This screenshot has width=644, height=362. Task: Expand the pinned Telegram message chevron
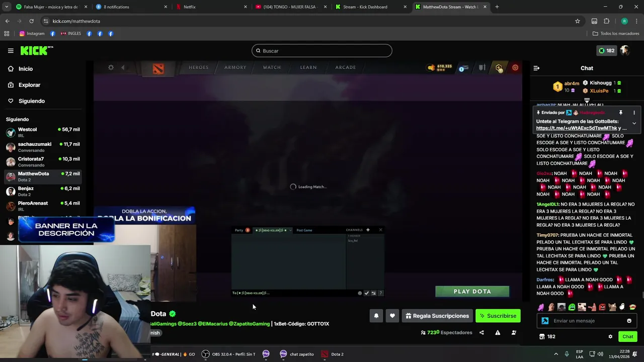pos(634,123)
